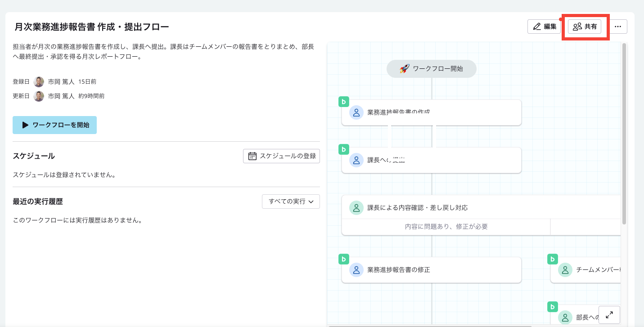Viewport: 644px width, 327px height.
Task: Click green badge on 業務進捗報告書の修正 card
Action: click(344, 259)
